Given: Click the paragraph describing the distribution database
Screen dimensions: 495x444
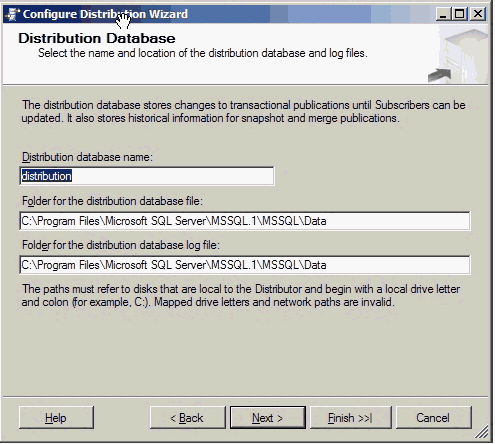Looking at the screenshot, I should click(243, 111).
